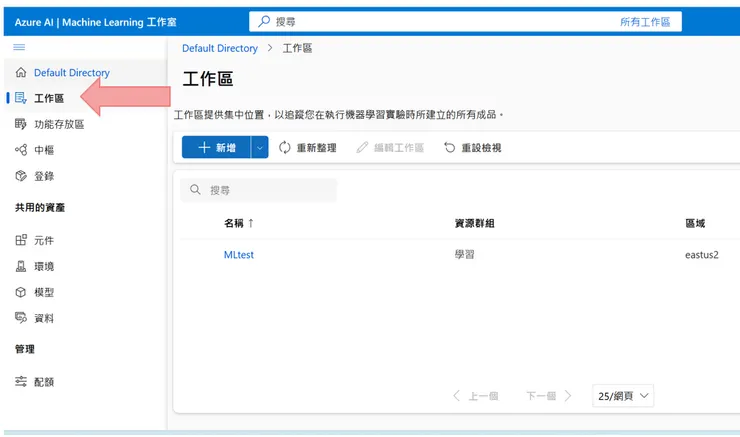Open 配額 under 管理

[x=44, y=382]
